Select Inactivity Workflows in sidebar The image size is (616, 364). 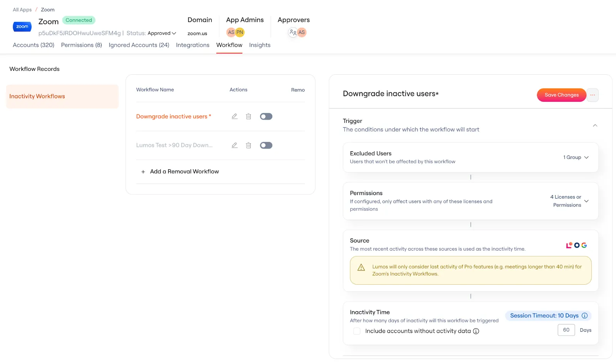point(62,96)
